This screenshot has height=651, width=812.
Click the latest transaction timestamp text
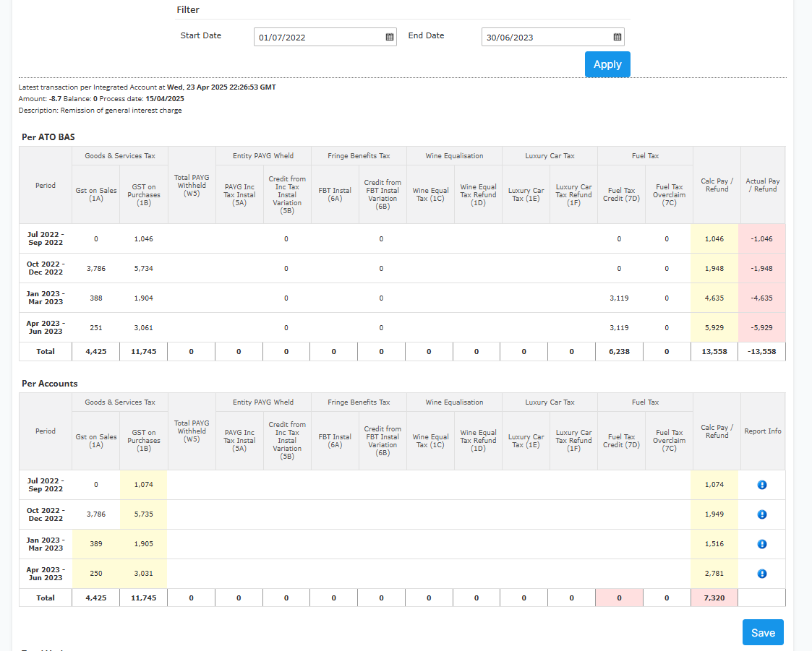(221, 87)
